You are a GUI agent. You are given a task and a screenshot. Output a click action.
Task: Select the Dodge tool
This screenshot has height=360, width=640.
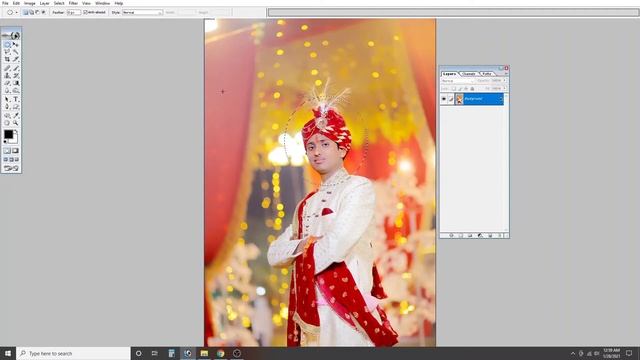coord(16,90)
